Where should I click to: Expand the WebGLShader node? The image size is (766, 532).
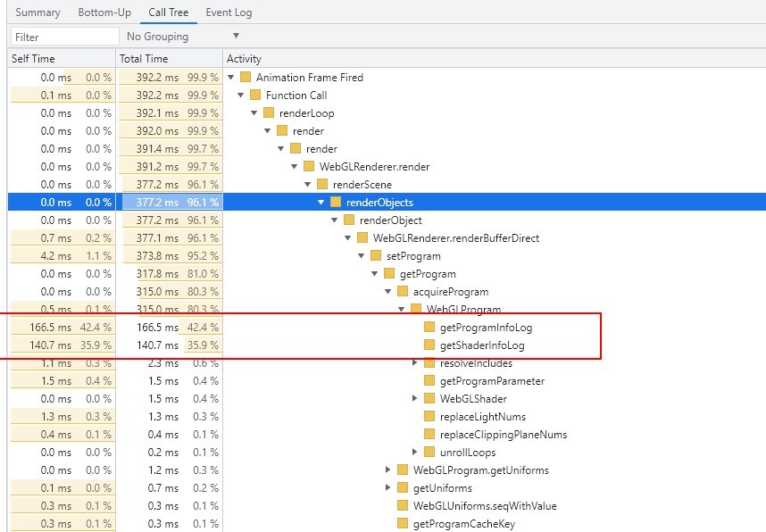pyautogui.click(x=415, y=399)
